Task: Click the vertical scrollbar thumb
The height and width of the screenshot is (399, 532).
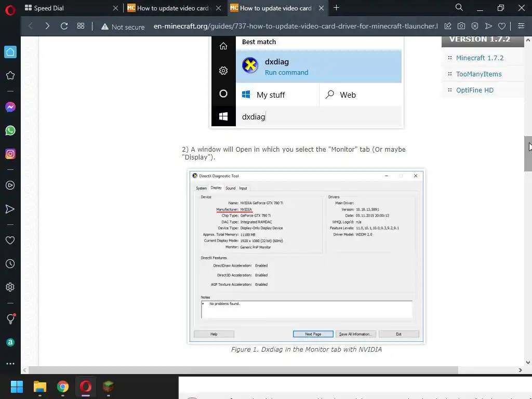Action: [528, 154]
